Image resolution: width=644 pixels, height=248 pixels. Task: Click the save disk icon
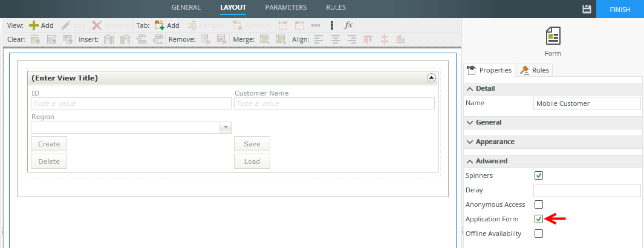[586, 9]
